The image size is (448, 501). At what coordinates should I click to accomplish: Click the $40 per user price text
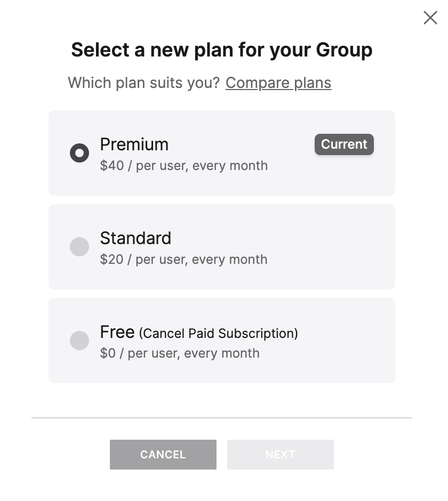coord(183,166)
